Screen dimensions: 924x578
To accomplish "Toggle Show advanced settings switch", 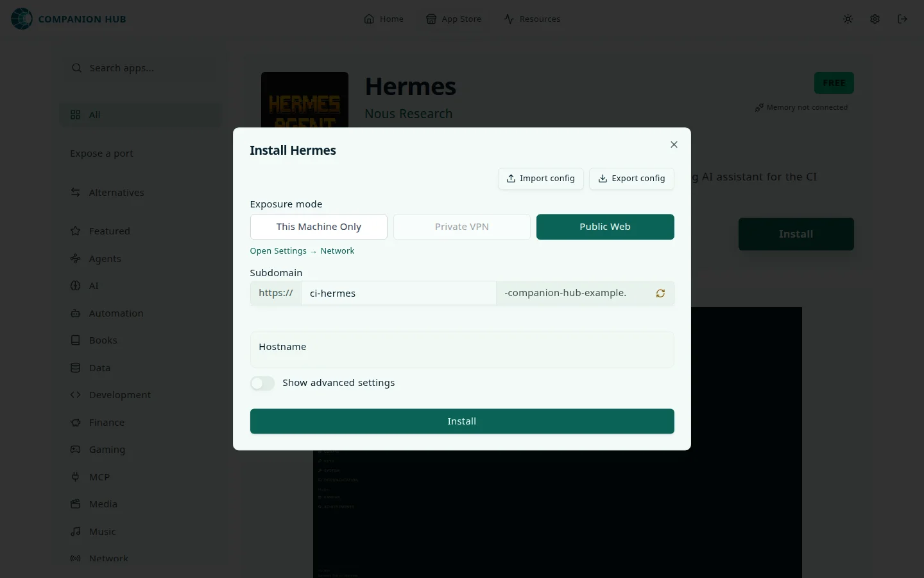I will [x=262, y=383].
